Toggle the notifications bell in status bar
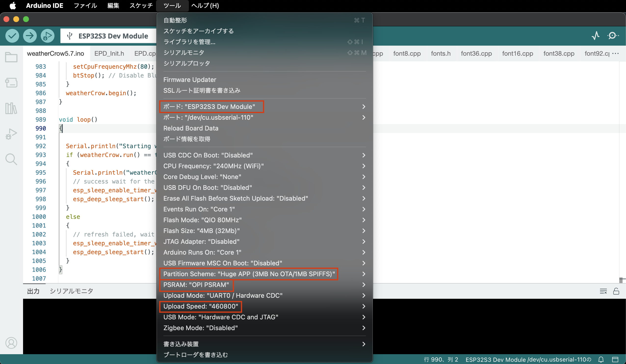Image resolution: width=626 pixels, height=364 pixels. 601,360
